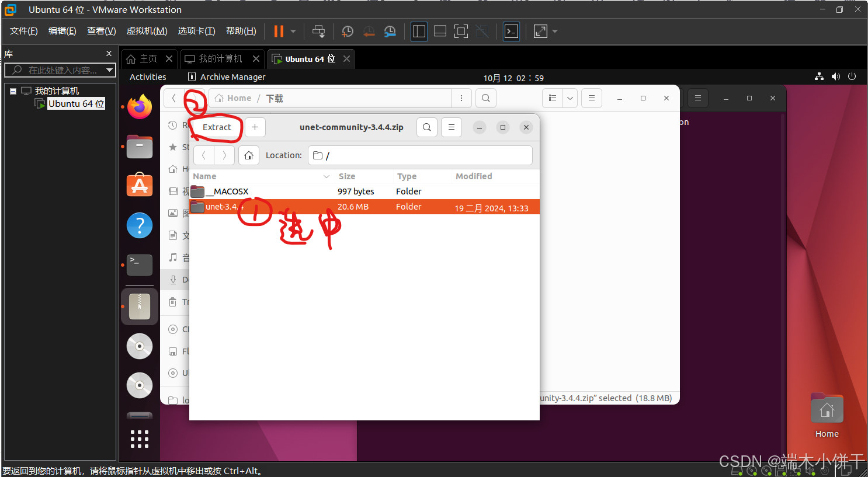Close the Ubuntu 64 位 tab
Screen dimensions: 868x477
coord(346,58)
